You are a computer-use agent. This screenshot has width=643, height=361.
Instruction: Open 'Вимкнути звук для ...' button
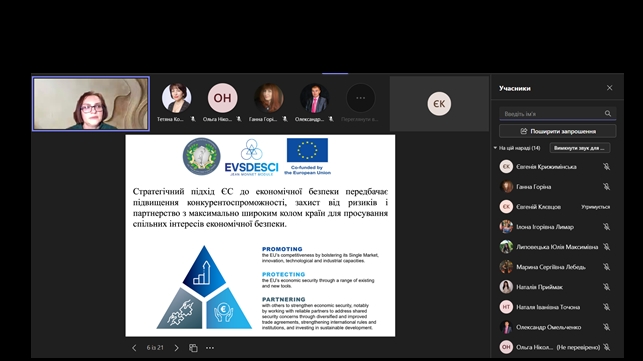click(579, 148)
